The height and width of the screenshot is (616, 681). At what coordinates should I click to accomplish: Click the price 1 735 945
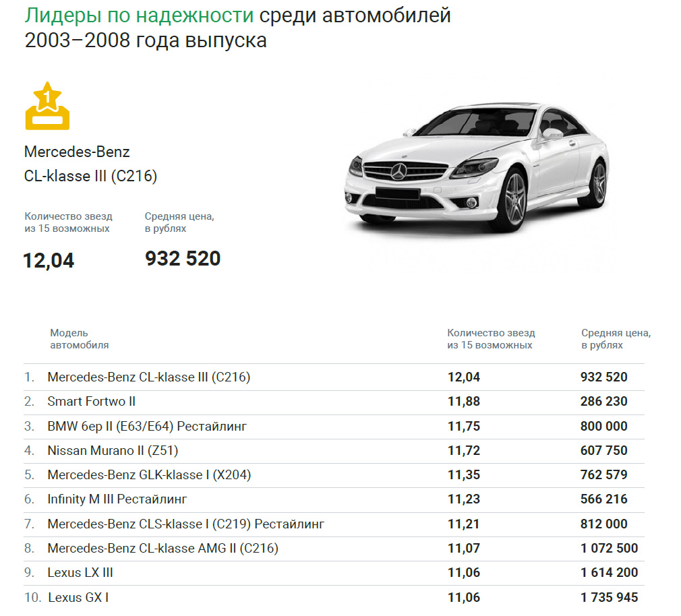(610, 597)
